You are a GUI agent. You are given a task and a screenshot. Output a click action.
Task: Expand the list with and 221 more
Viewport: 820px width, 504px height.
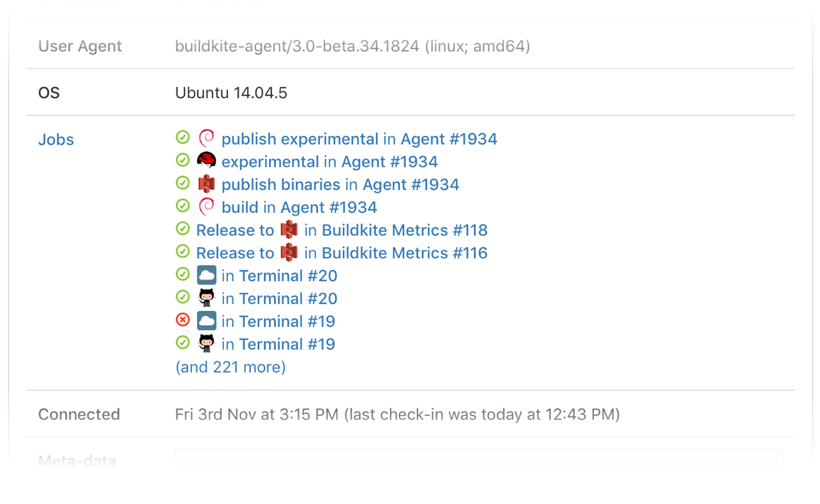point(230,367)
